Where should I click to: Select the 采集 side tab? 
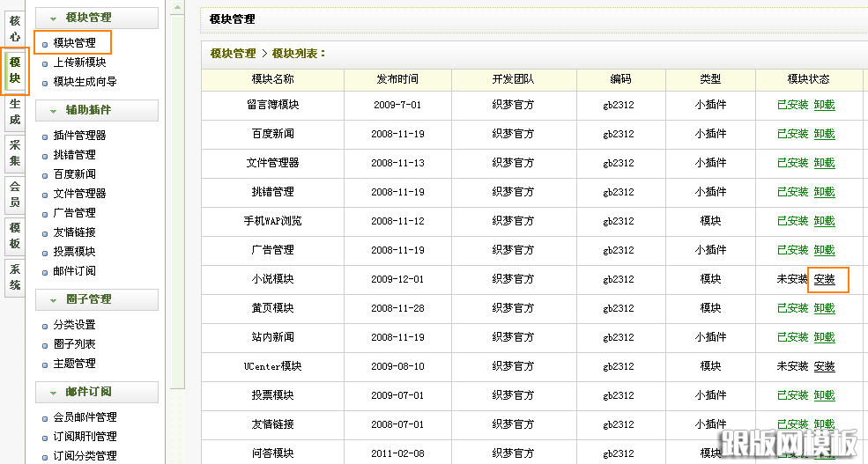pos(15,153)
